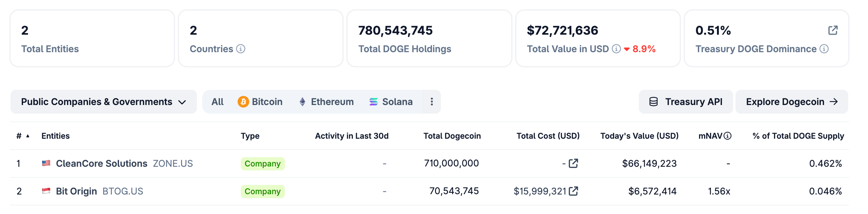Image resolution: width=868 pixels, height=214 pixels.
Task: Open the CleanCore Solutions entity link
Action: (x=102, y=163)
